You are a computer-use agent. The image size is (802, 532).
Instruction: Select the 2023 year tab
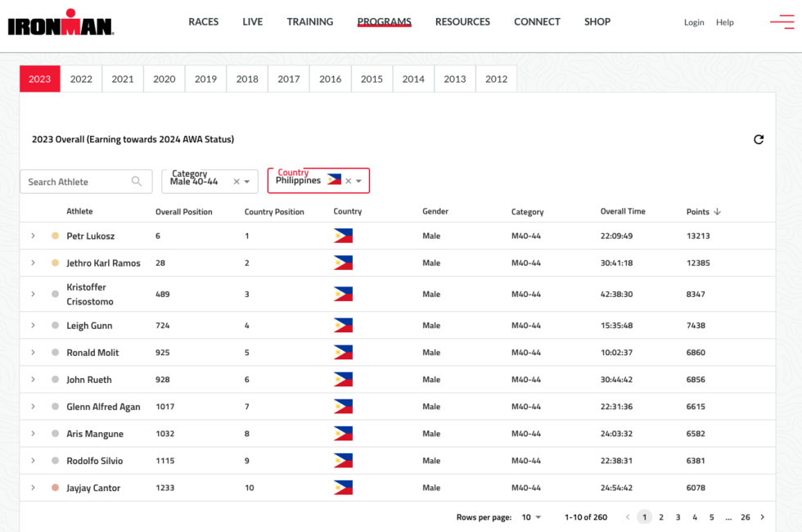pos(40,79)
